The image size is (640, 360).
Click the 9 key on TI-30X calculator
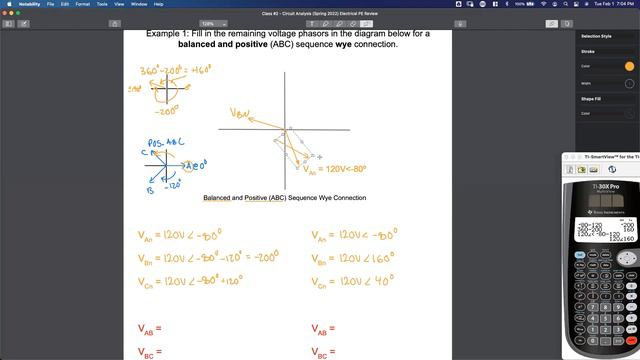pos(618,307)
